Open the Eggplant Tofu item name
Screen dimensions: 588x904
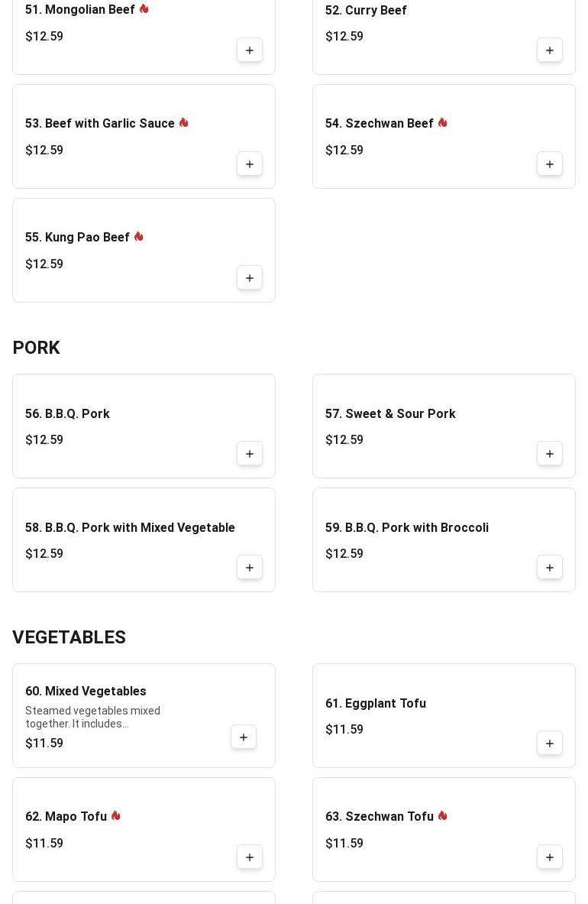(x=375, y=704)
